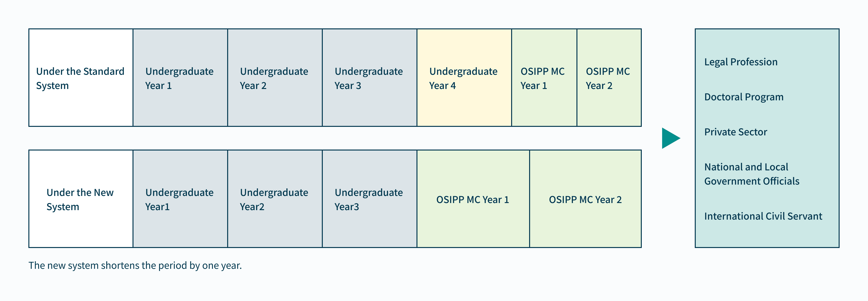This screenshot has width=868, height=301.
Task: Click Undergraduate Year2 in new system row
Action: pos(275,199)
